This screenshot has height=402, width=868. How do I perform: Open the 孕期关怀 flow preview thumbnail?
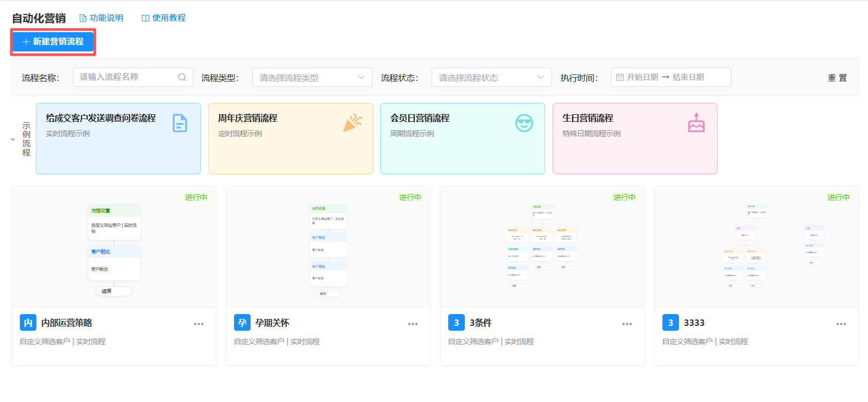coord(328,247)
